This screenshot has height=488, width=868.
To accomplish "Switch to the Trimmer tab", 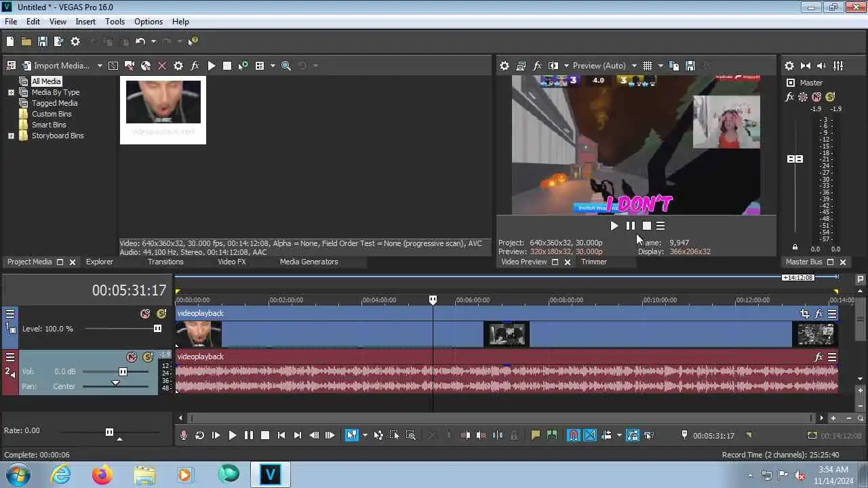I will point(594,262).
